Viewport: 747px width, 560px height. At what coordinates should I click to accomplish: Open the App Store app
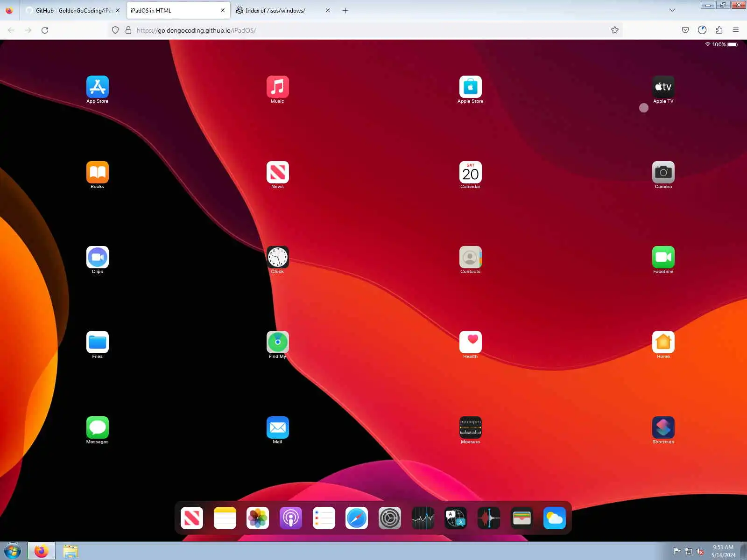pyautogui.click(x=98, y=87)
